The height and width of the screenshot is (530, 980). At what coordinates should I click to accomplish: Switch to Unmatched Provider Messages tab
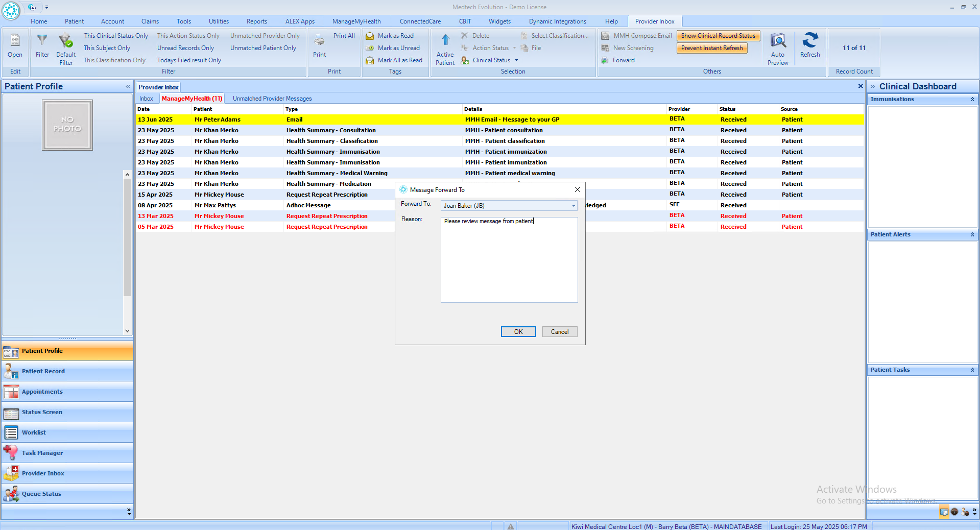(x=272, y=99)
